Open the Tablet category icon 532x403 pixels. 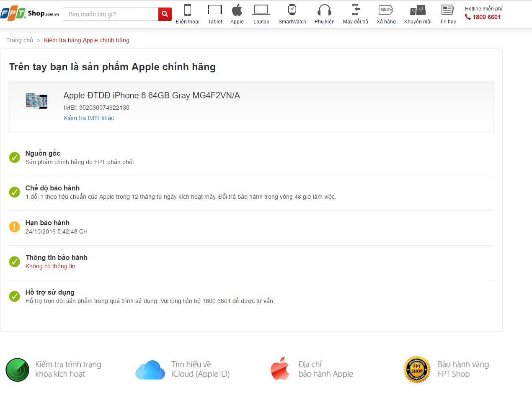215,10
